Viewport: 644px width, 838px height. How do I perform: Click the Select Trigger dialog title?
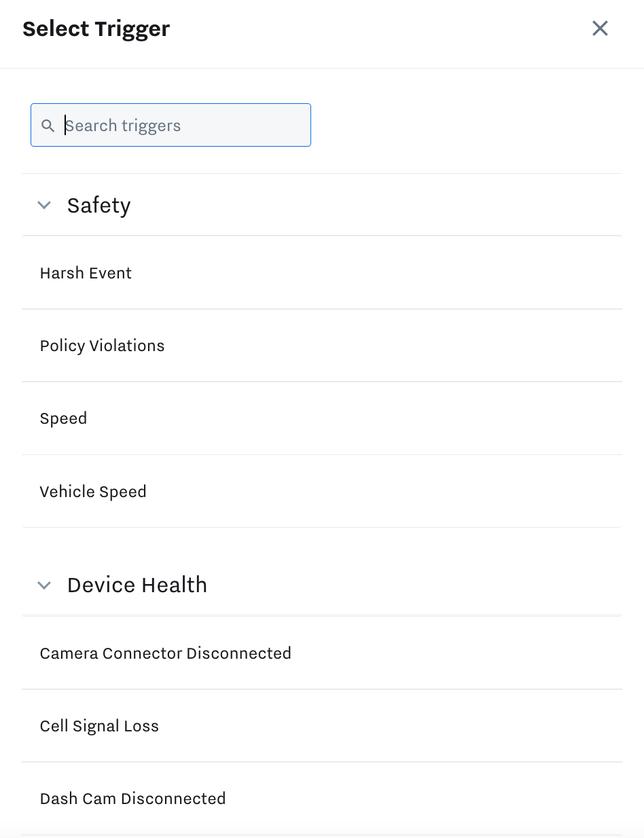[96, 29]
